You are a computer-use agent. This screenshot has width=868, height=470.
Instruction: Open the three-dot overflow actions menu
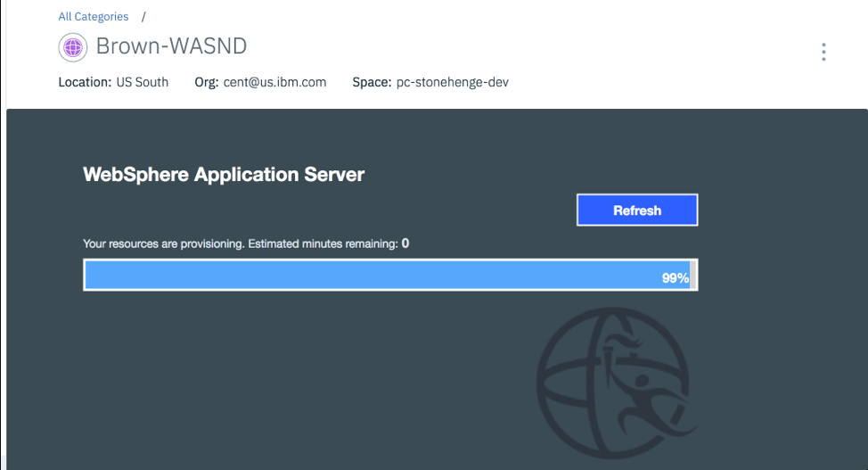pyautogui.click(x=823, y=53)
